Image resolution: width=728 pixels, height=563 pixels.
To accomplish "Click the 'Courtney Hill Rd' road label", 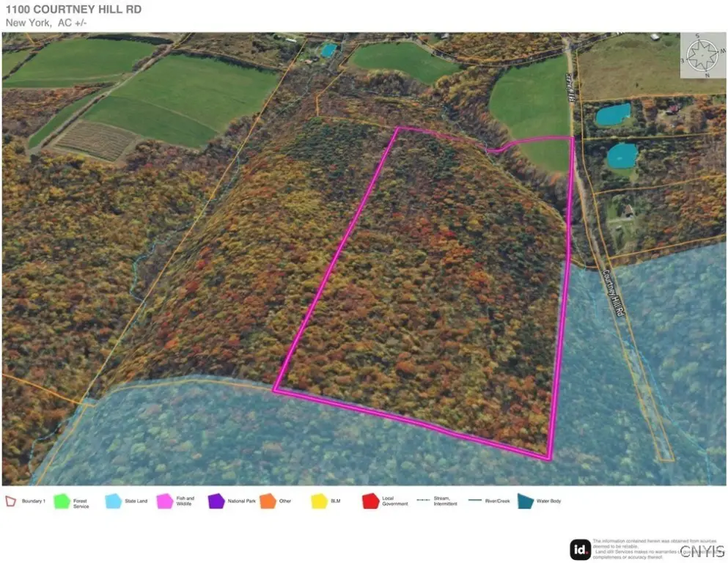I will tap(613, 293).
